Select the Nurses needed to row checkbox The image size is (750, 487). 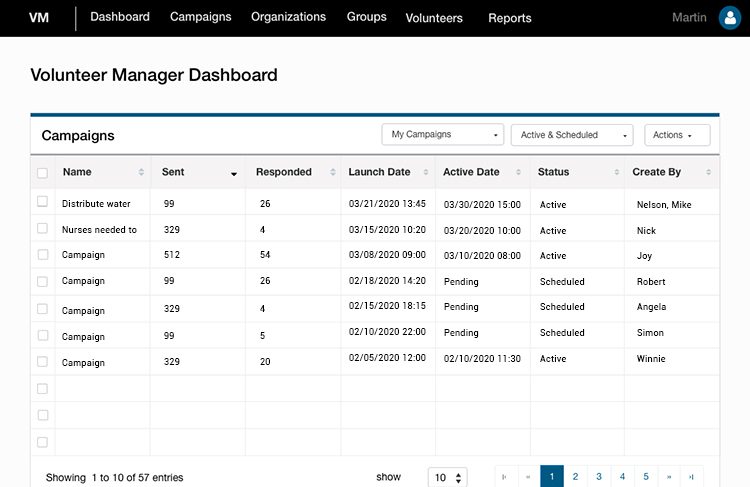43,228
